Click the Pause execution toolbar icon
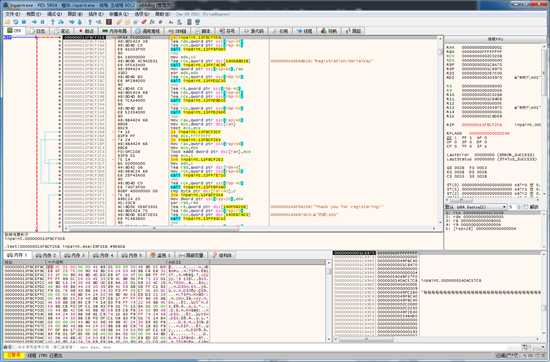The width and height of the screenshot is (550, 362). [42, 22]
